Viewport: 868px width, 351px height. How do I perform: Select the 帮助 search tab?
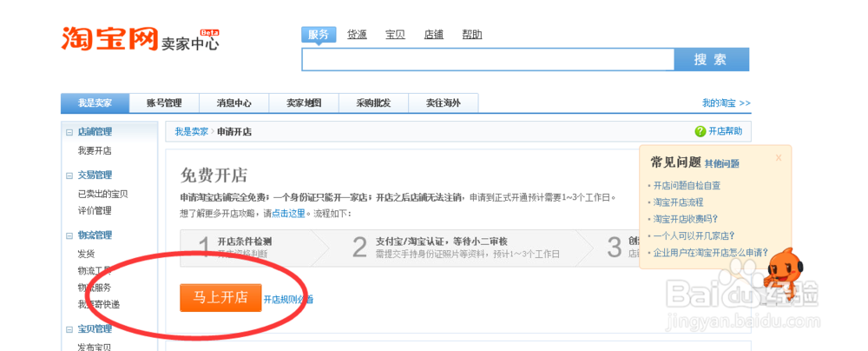click(472, 35)
